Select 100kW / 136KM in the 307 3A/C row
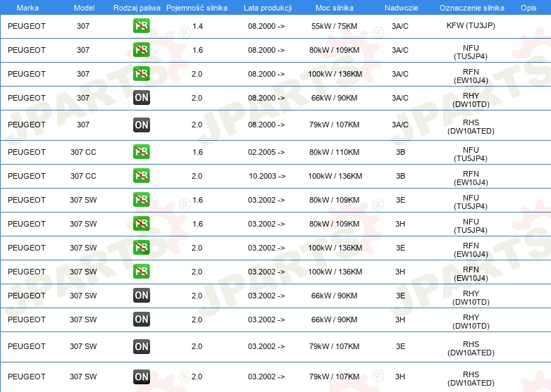Screen dimensions: 551x392 pos(335,74)
